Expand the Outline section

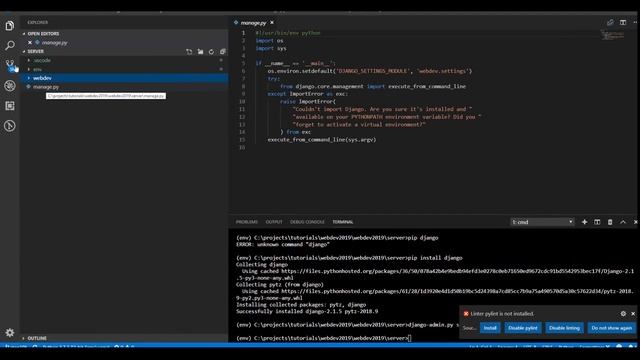(x=124, y=338)
